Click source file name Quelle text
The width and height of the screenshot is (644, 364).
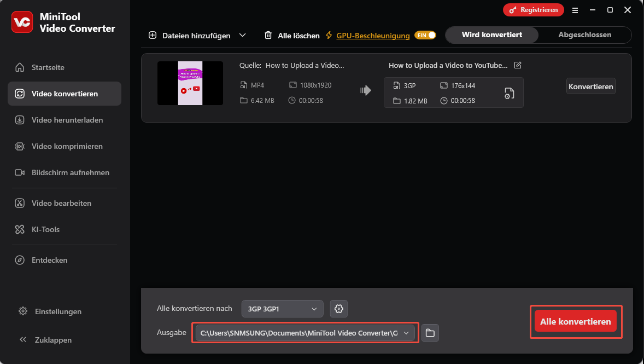[x=291, y=65]
